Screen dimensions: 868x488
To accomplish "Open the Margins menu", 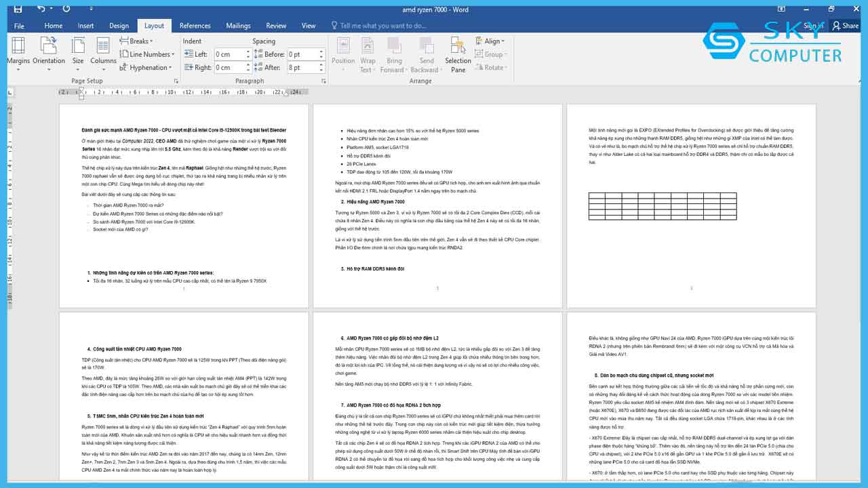I will (x=18, y=52).
